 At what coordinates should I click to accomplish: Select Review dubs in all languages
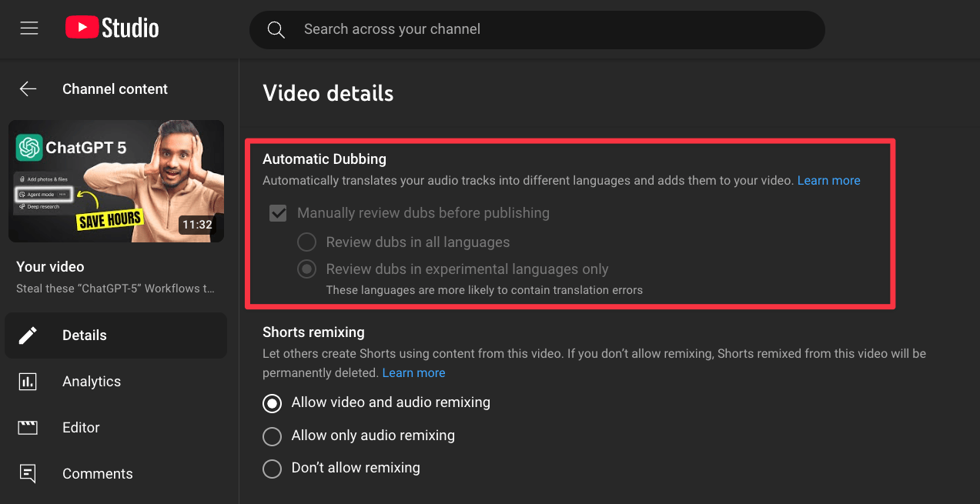point(307,242)
